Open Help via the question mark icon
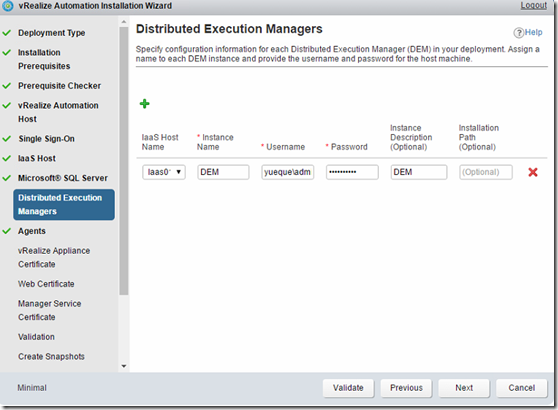Screen dimensions: 558x410 (518, 33)
